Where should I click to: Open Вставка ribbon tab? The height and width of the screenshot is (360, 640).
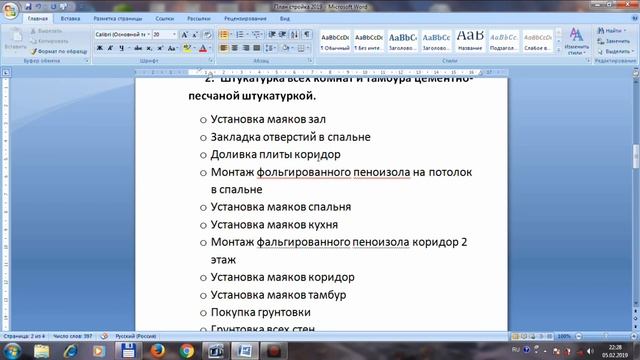pos(71,18)
